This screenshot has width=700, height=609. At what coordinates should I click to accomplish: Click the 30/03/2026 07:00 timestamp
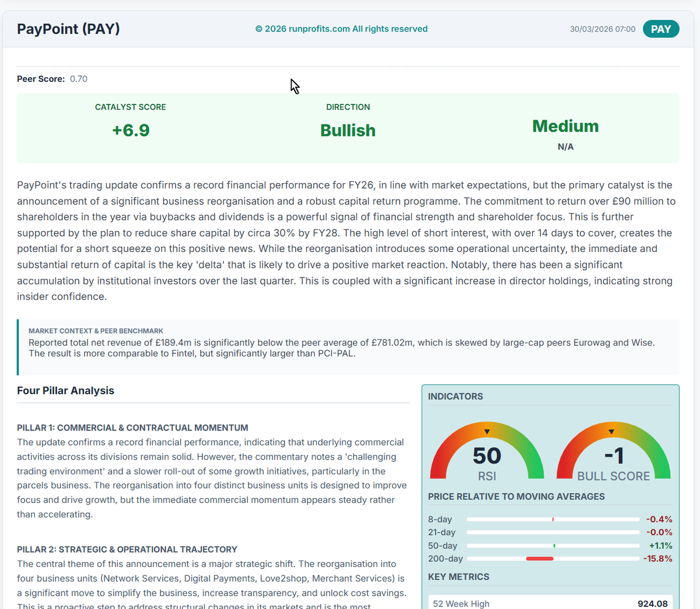(x=603, y=29)
